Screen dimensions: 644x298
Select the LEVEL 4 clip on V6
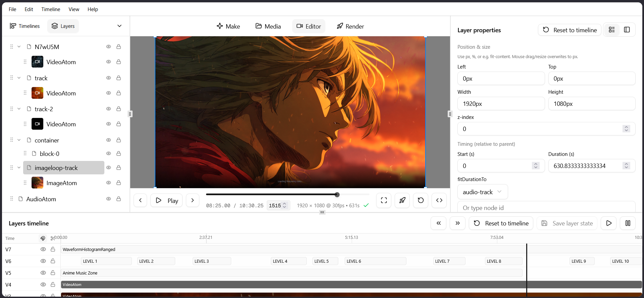tap(289, 261)
